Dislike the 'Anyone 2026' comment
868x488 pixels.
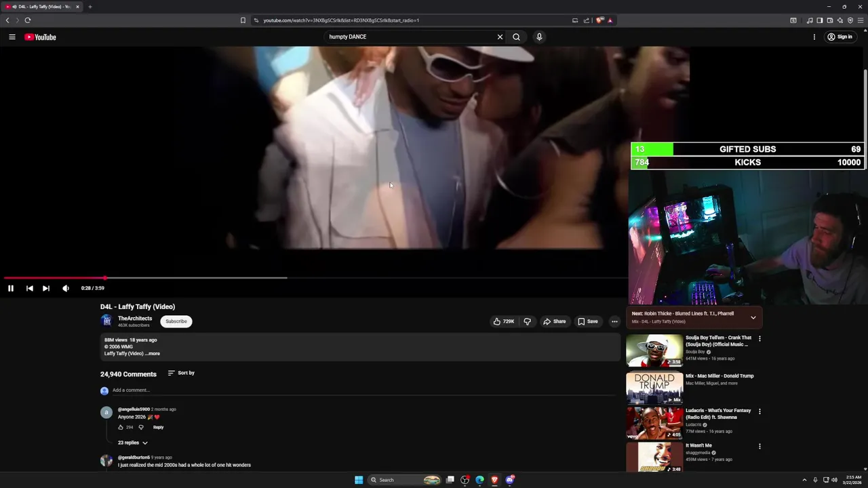coord(141,427)
